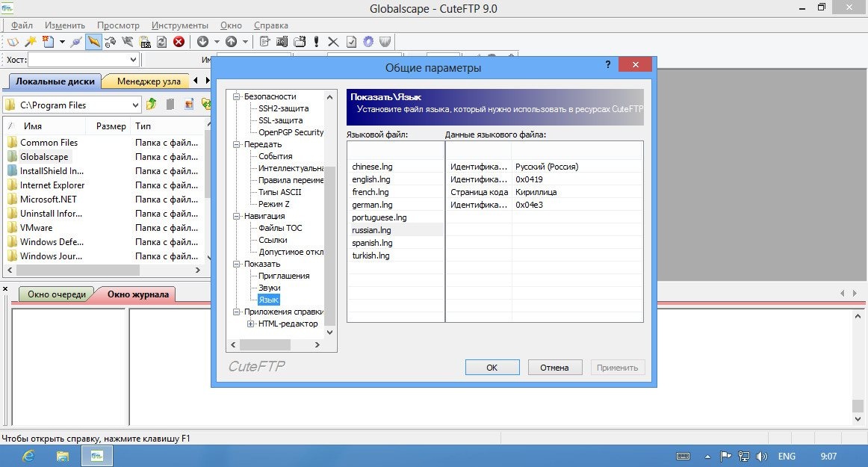Click the Refresh page-with-arrows toolbar icon
This screenshot has height=467, width=868.
click(x=161, y=42)
